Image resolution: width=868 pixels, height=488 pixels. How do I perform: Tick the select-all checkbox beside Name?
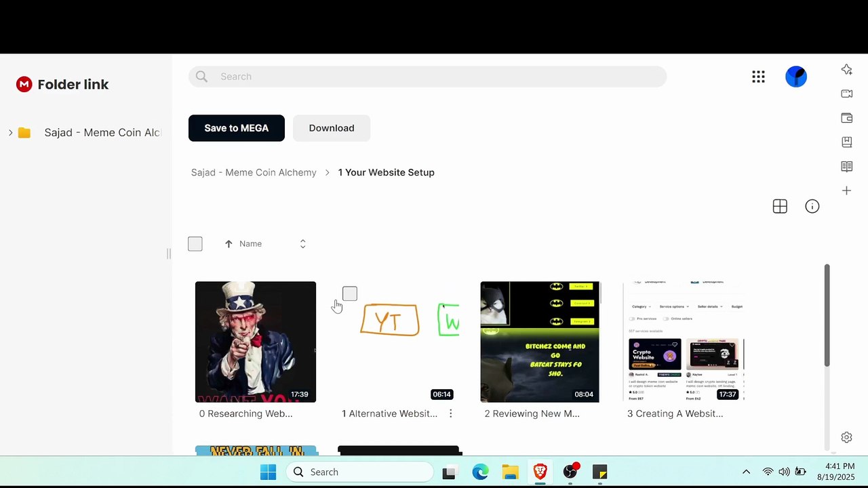[195, 244]
